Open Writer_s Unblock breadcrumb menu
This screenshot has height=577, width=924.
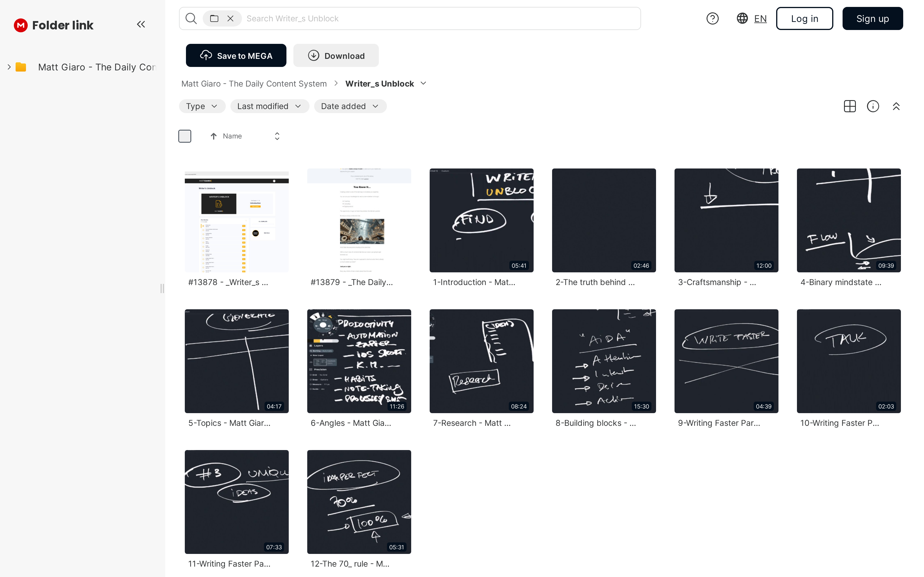pos(423,84)
